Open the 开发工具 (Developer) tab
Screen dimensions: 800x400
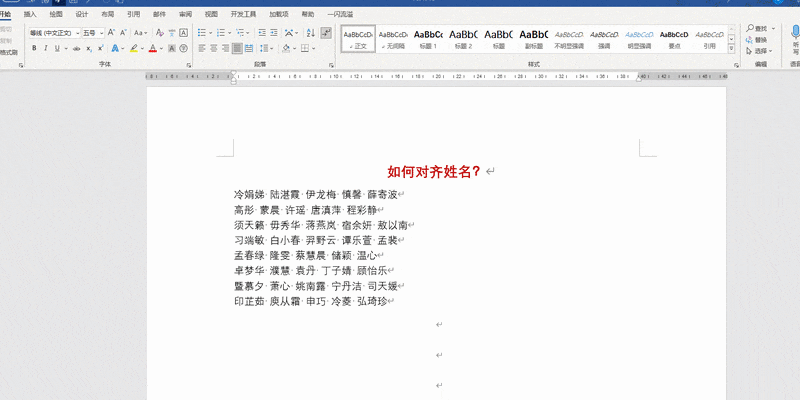click(243, 14)
